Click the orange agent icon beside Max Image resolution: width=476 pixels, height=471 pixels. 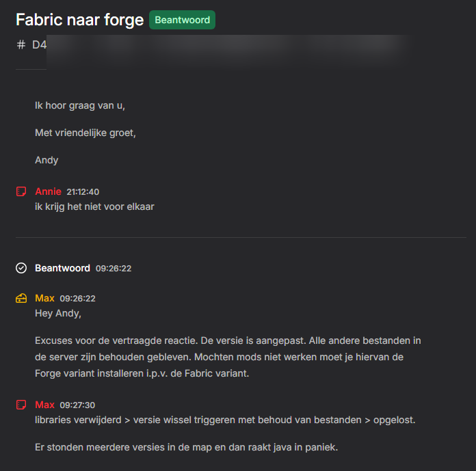pyautogui.click(x=21, y=298)
